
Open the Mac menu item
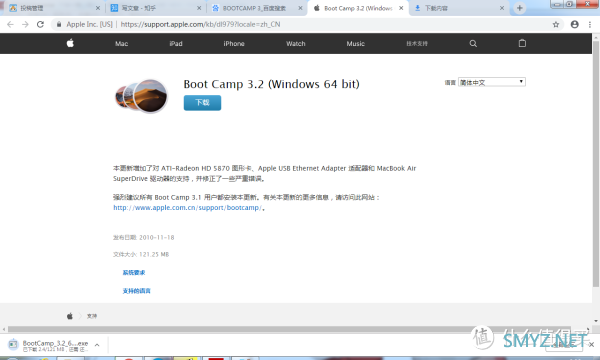(x=121, y=44)
